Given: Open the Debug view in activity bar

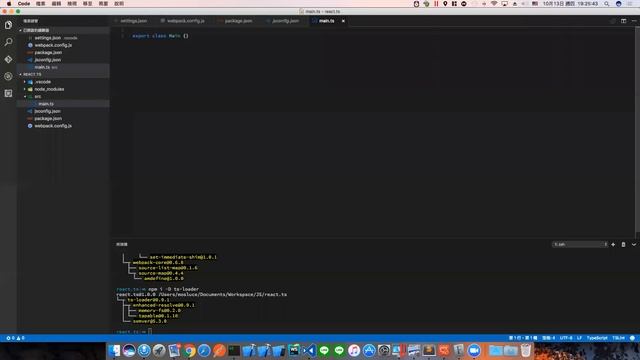Looking at the screenshot, I should coord(8,76).
